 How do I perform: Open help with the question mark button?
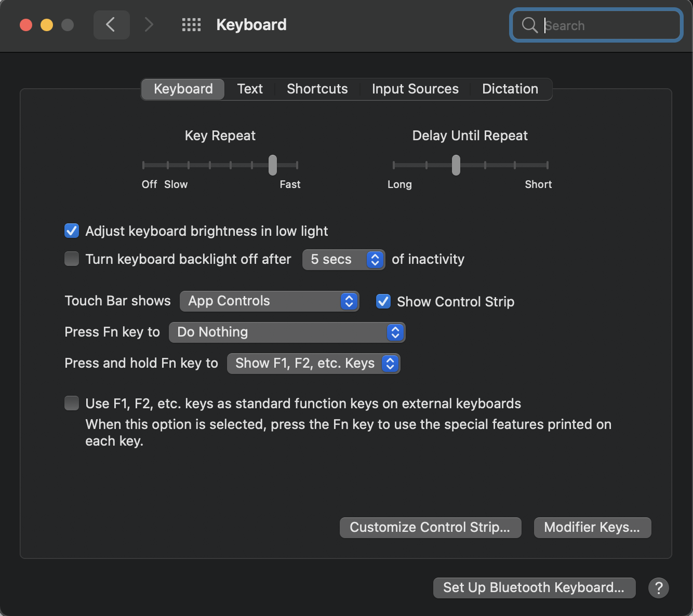658,588
